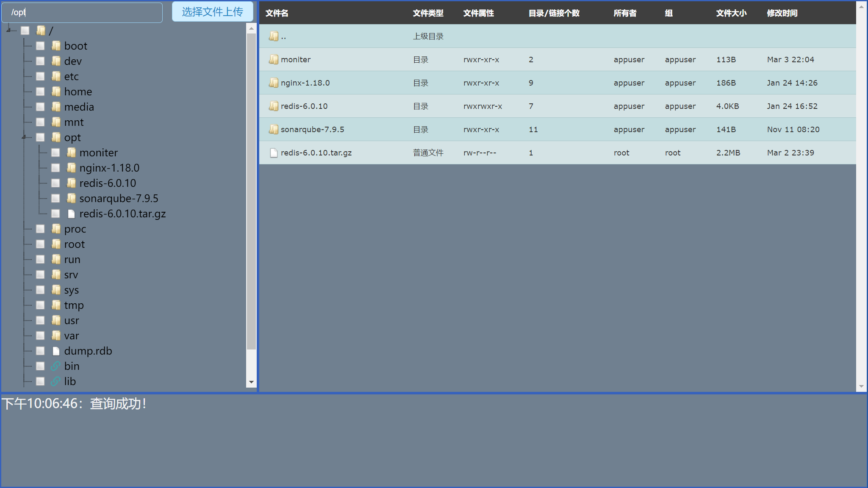The width and height of the screenshot is (868, 488).
Task: Click the file table scroll down arrow
Action: click(861, 386)
